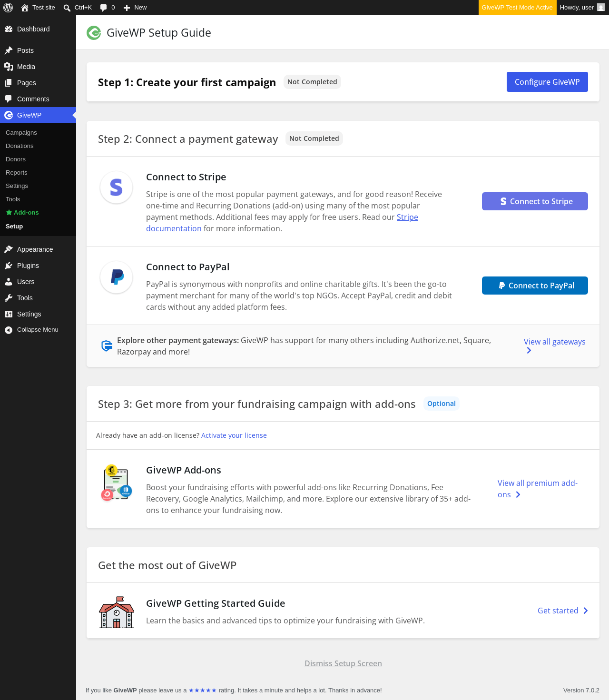Open the comments bubble icon in the admin bar

(103, 8)
